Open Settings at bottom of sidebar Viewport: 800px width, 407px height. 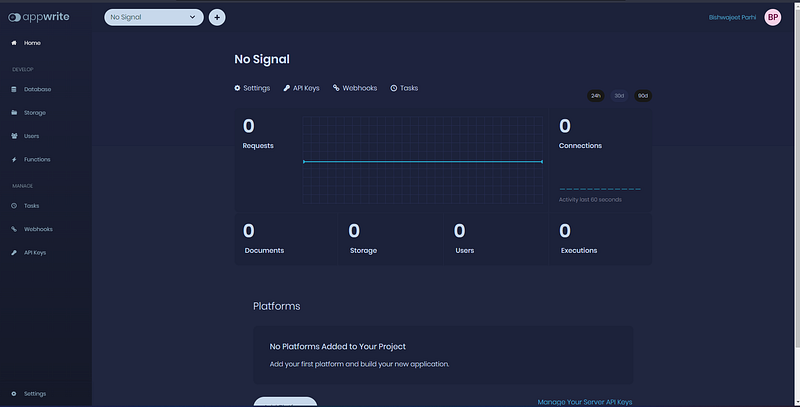pyautogui.click(x=35, y=394)
